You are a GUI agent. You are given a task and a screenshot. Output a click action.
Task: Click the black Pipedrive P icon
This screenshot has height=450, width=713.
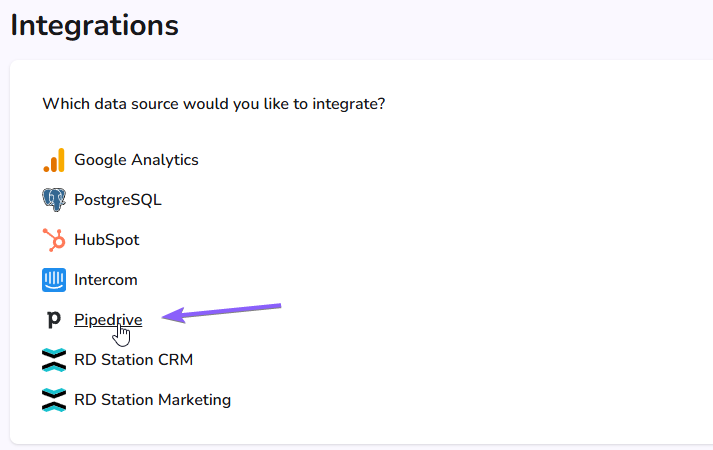[x=54, y=320]
